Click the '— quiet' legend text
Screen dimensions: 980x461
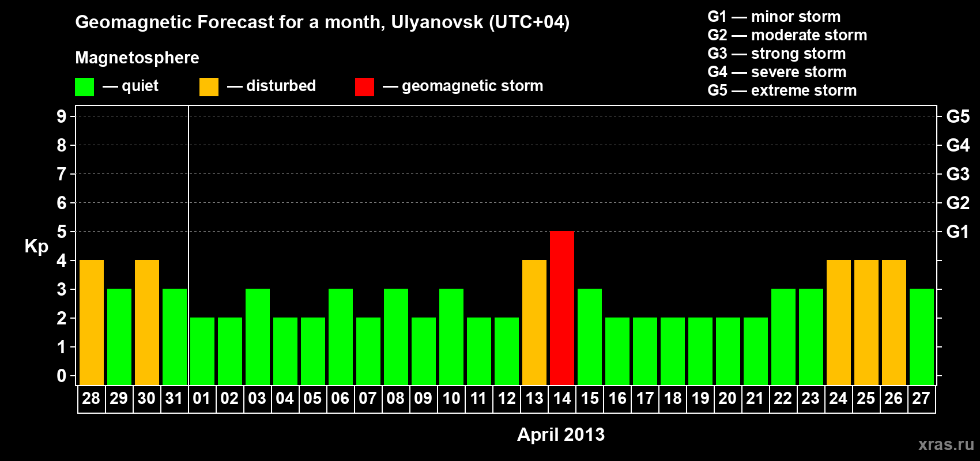[130, 86]
